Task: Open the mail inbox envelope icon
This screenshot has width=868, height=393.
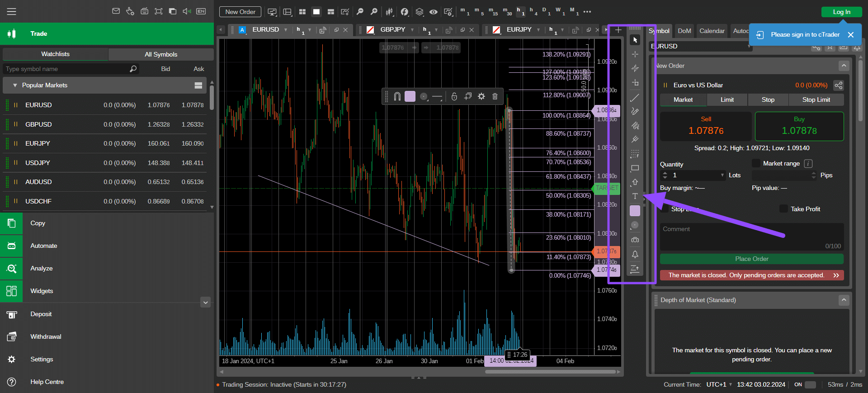Action: pyautogui.click(x=116, y=11)
